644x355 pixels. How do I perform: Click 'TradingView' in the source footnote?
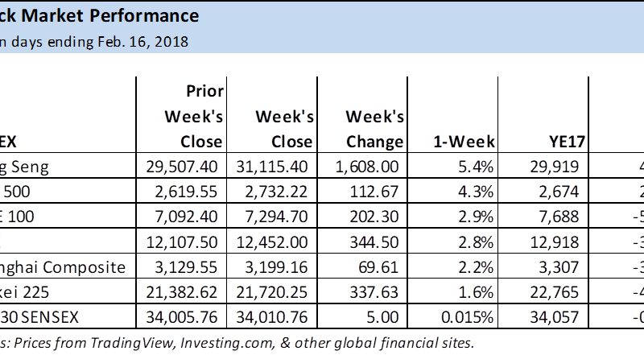point(131,343)
